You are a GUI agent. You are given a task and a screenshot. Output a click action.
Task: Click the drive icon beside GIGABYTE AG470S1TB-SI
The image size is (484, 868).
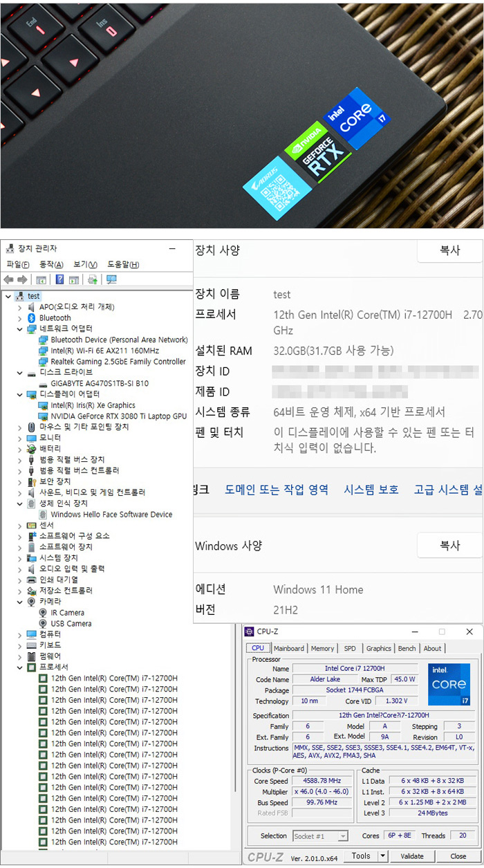coord(43,383)
